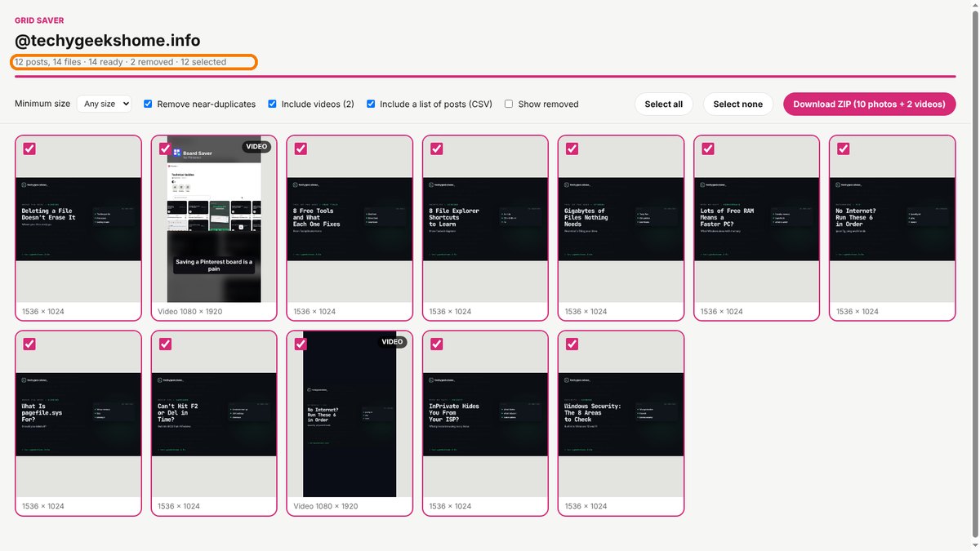Download ZIP of 10 photos and 2 videos
980x551 pixels.
869,104
